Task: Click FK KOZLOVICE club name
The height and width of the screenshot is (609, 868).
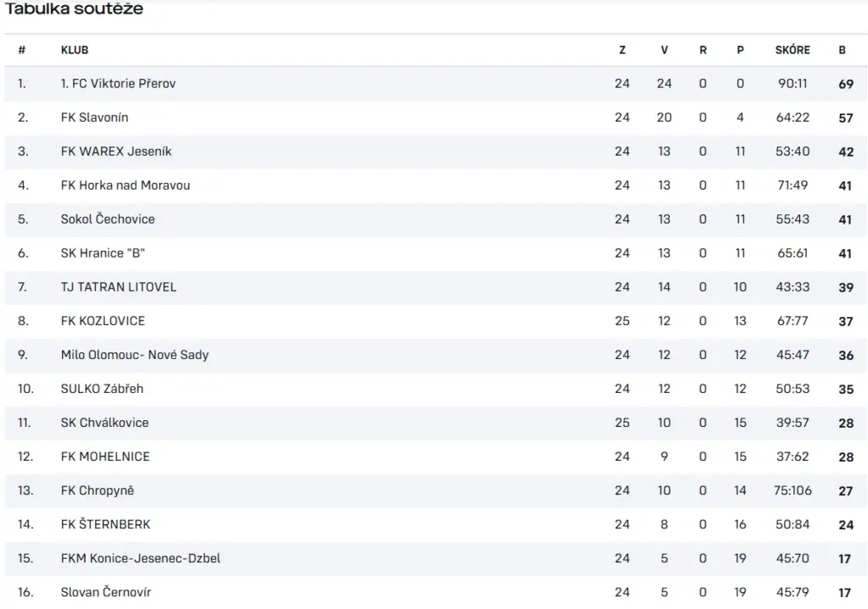Action: [103, 321]
